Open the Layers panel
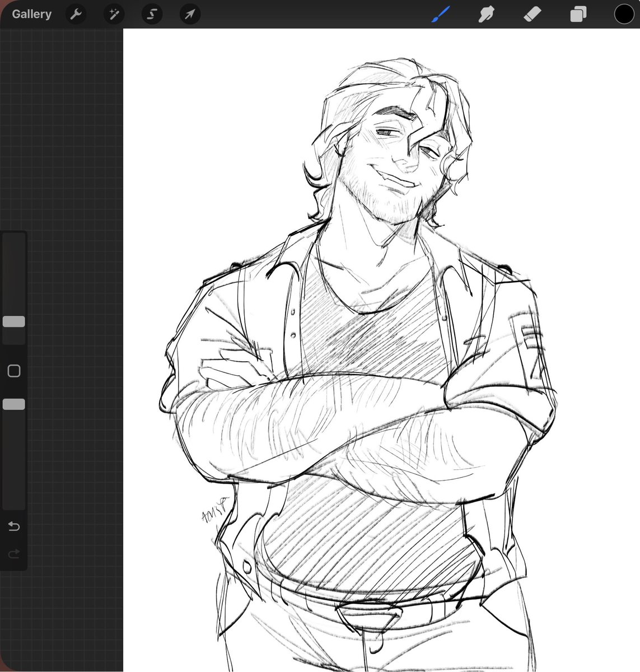This screenshot has height=672, width=640. (x=578, y=14)
